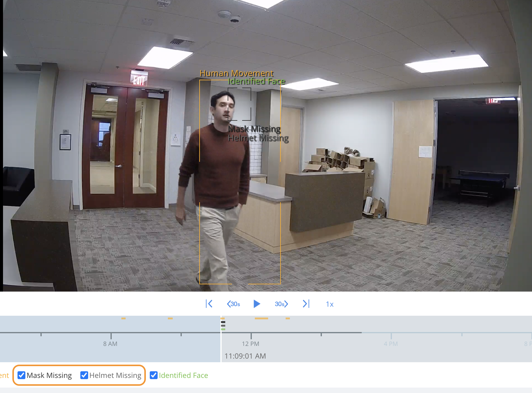Toggle the Helmet Missing checkbox
The height and width of the screenshot is (393, 532).
[84, 375]
